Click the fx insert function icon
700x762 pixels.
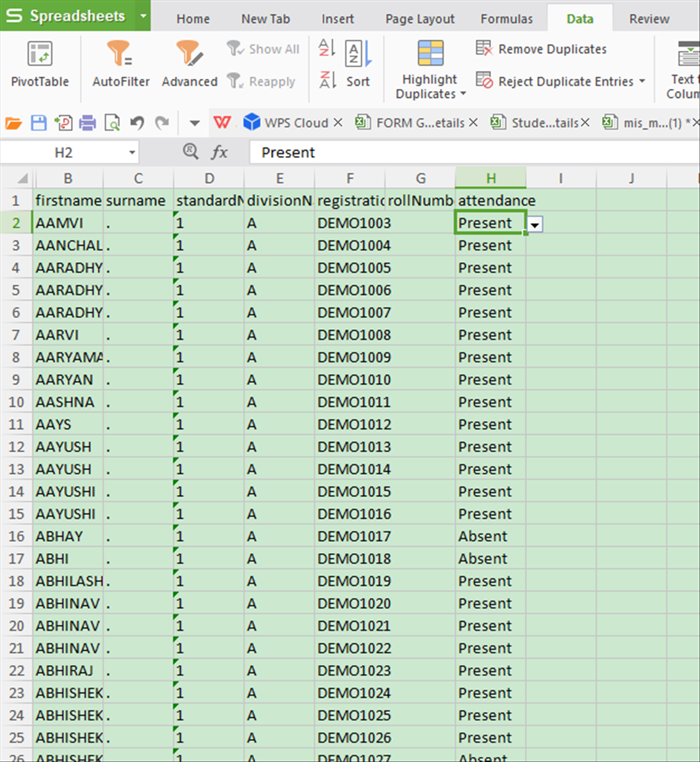(219, 152)
